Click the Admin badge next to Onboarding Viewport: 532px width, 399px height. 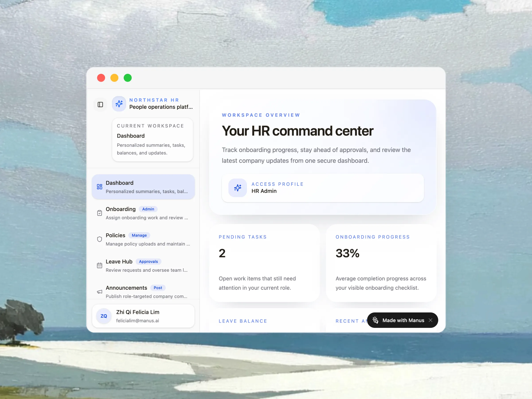click(x=148, y=209)
